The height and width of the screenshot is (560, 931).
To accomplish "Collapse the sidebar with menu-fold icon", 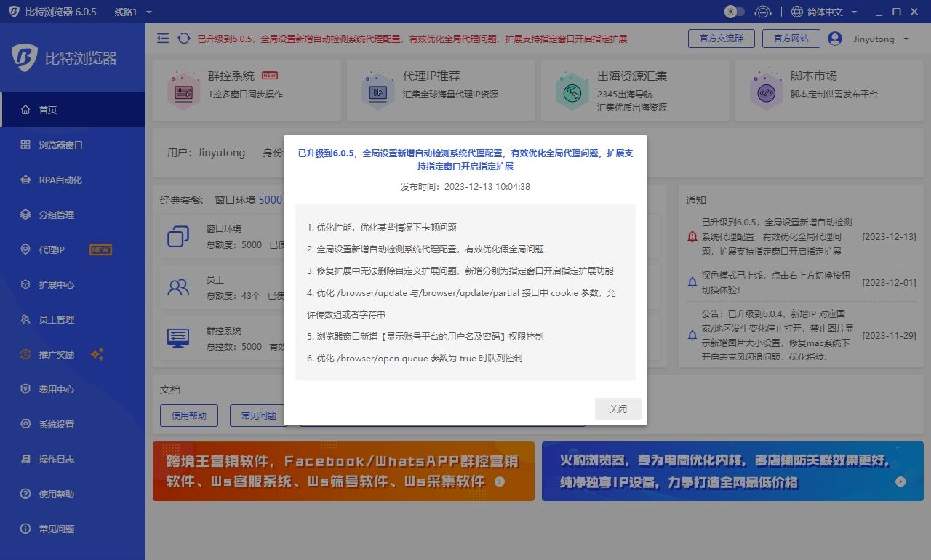I will tap(163, 39).
